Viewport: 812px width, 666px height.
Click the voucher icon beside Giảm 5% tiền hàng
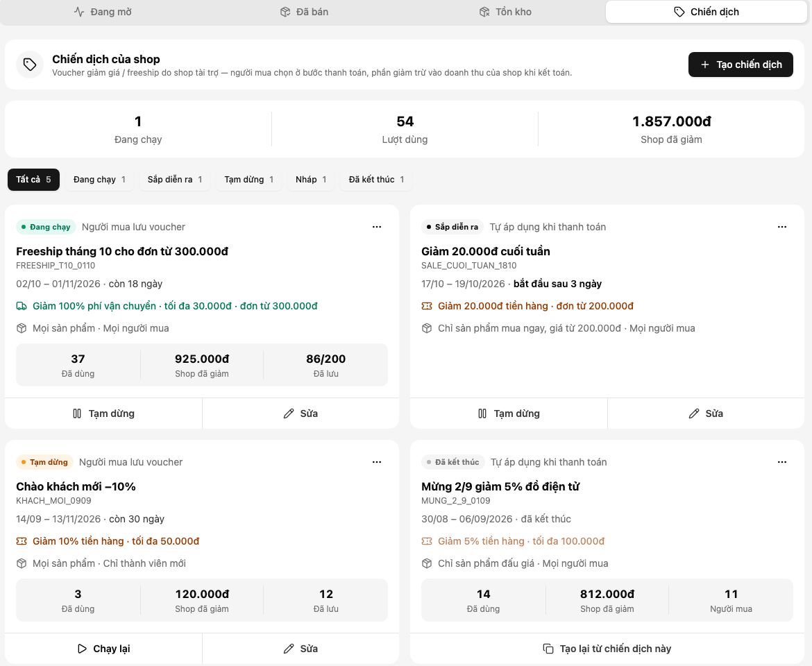(427, 541)
